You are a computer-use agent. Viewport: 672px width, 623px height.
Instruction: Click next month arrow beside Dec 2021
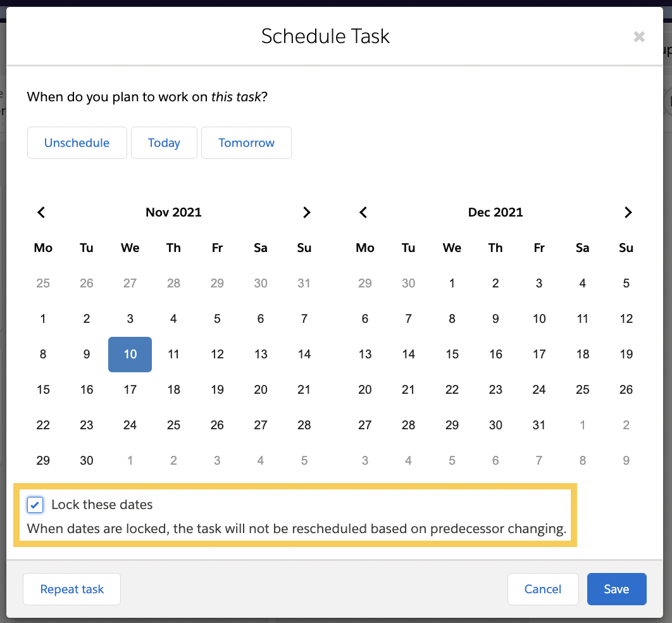(628, 212)
